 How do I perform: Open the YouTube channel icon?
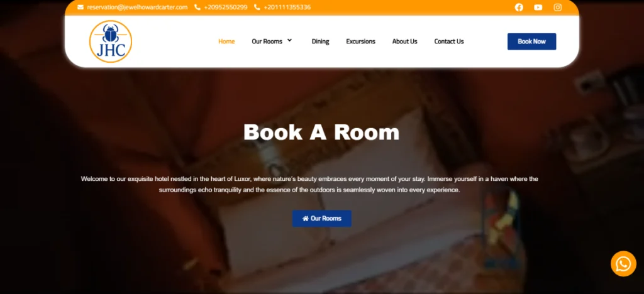[538, 8]
